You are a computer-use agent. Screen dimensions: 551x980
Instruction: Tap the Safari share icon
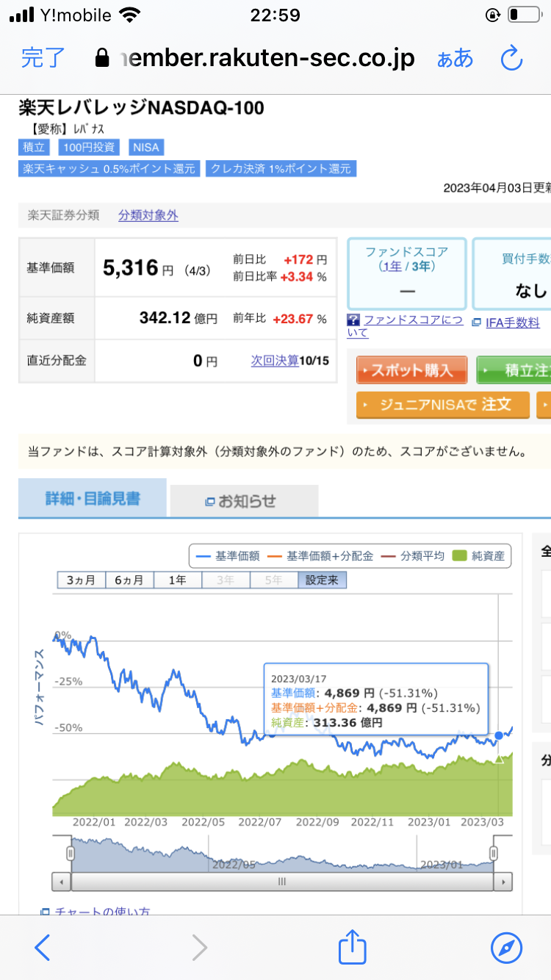click(353, 946)
